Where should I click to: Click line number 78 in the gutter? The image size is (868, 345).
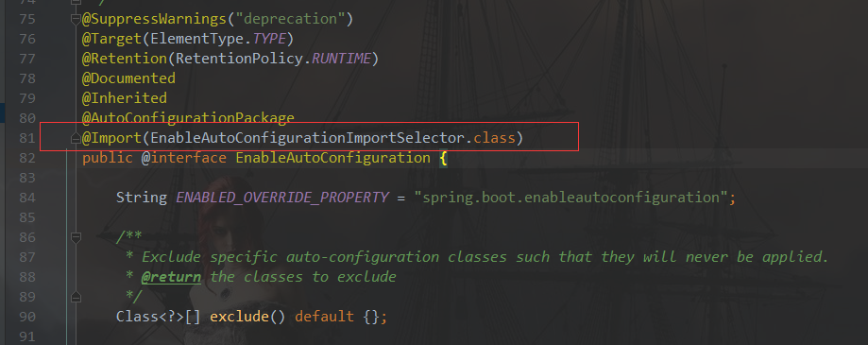[27, 78]
